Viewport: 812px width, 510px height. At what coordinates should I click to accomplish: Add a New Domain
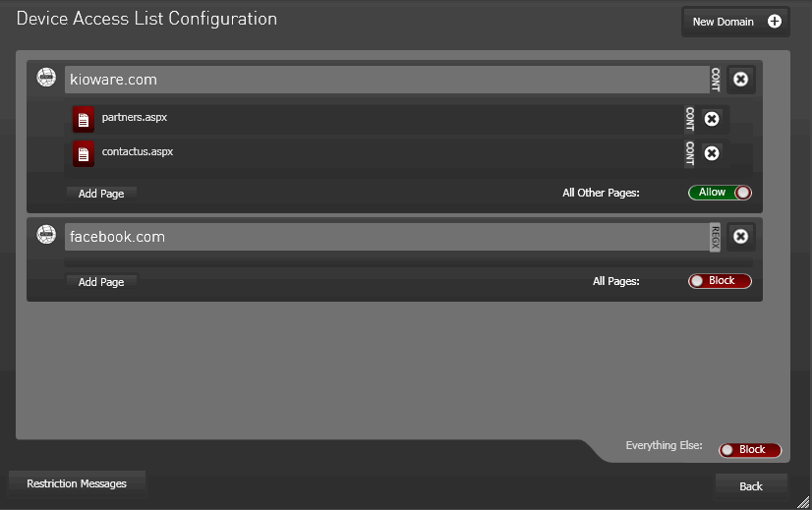click(735, 22)
